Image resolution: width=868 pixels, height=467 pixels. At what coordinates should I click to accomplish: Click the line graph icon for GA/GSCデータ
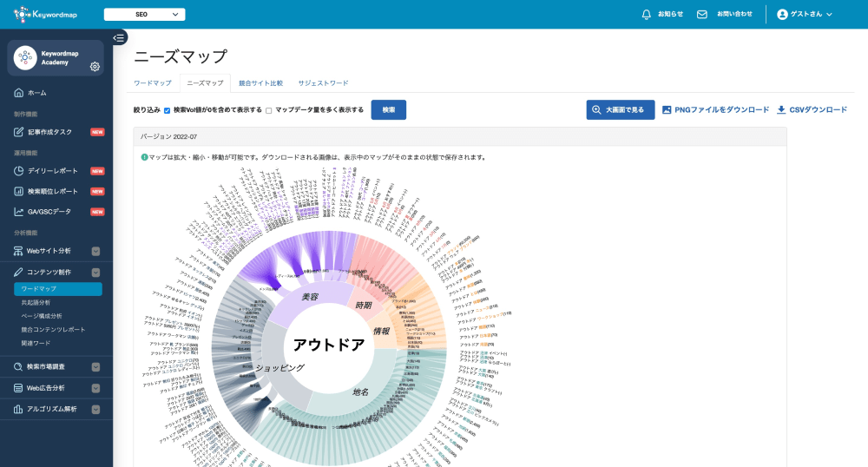point(19,212)
